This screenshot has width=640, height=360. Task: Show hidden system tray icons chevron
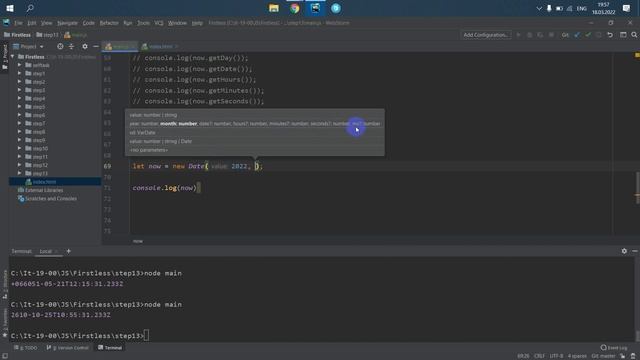[539, 8]
